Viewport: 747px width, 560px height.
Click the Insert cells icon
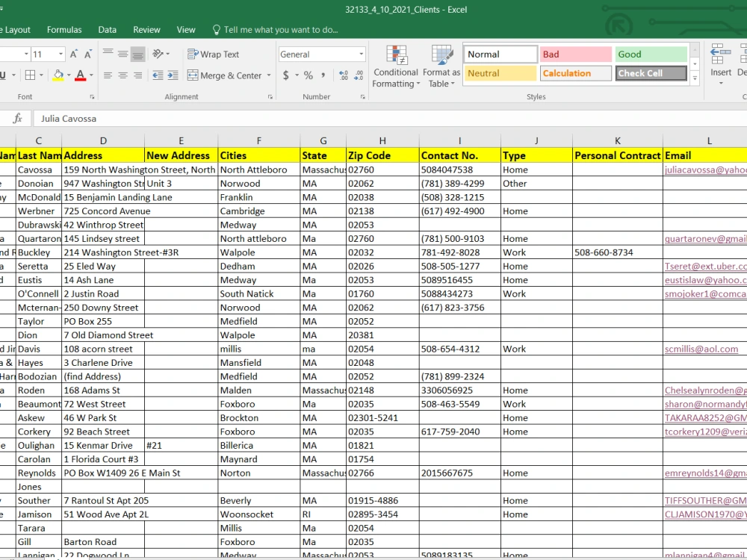click(721, 60)
